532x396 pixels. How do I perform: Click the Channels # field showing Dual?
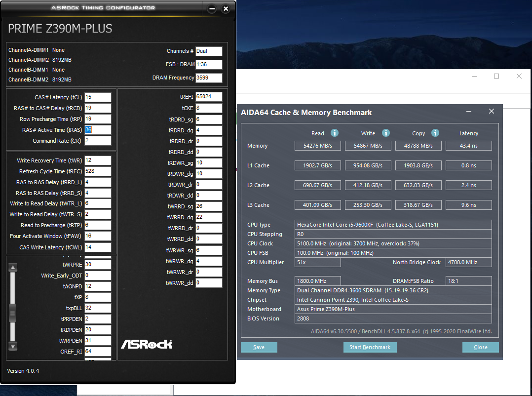point(209,51)
